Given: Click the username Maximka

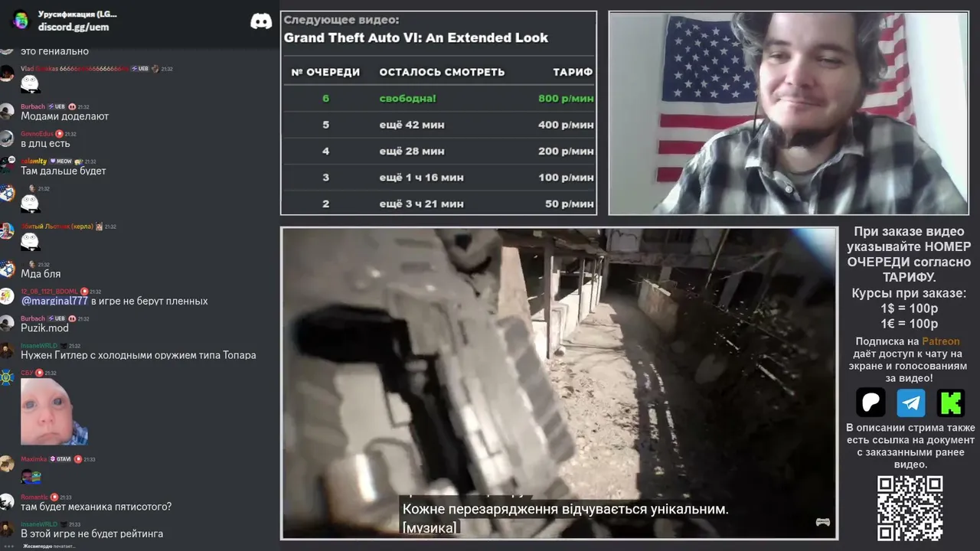Looking at the screenshot, I should pos(34,459).
